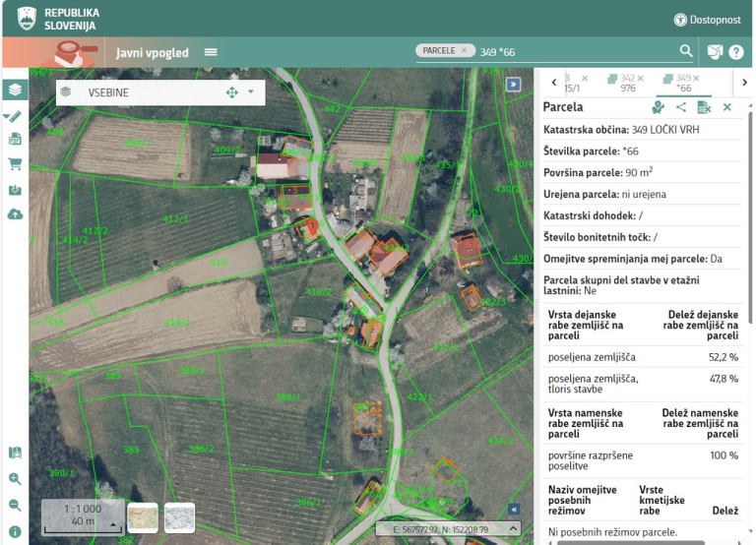Open the map scale 1:1000 selector

click(x=83, y=515)
